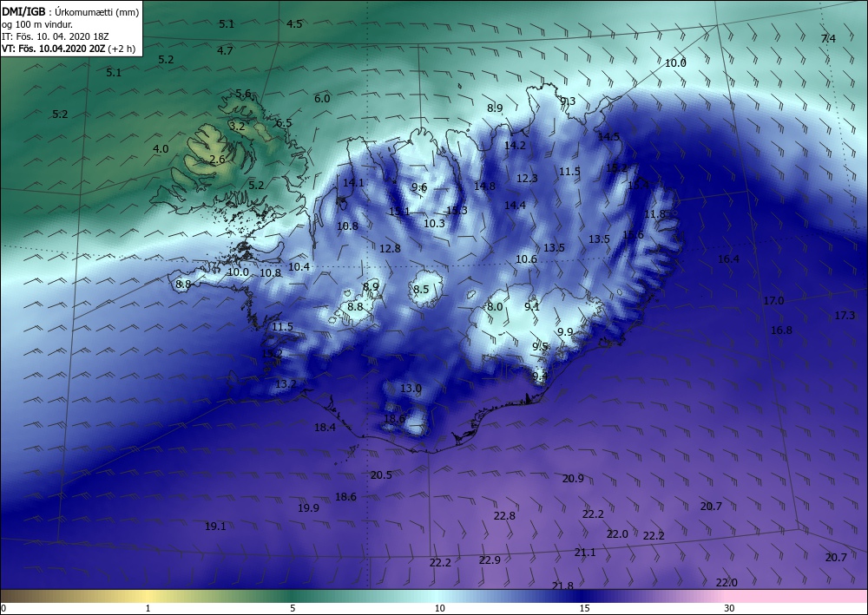
Task: Click the map value 6.5
Action: 284,123
